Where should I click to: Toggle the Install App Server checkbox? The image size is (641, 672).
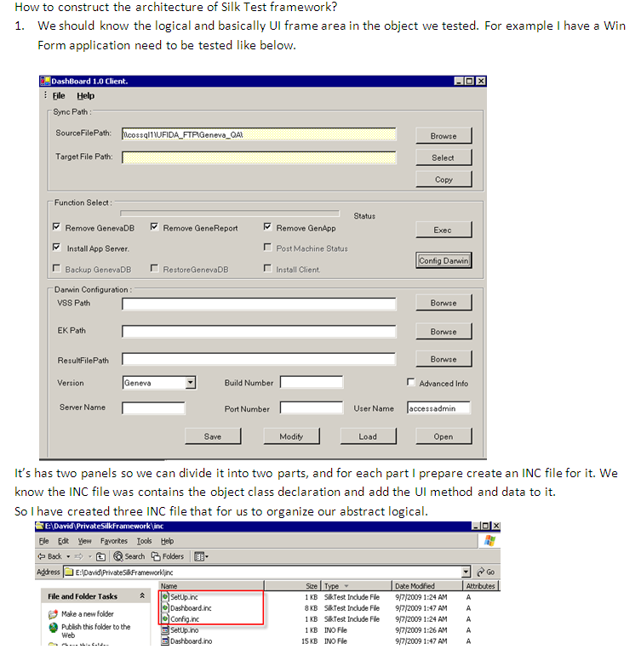click(x=56, y=248)
